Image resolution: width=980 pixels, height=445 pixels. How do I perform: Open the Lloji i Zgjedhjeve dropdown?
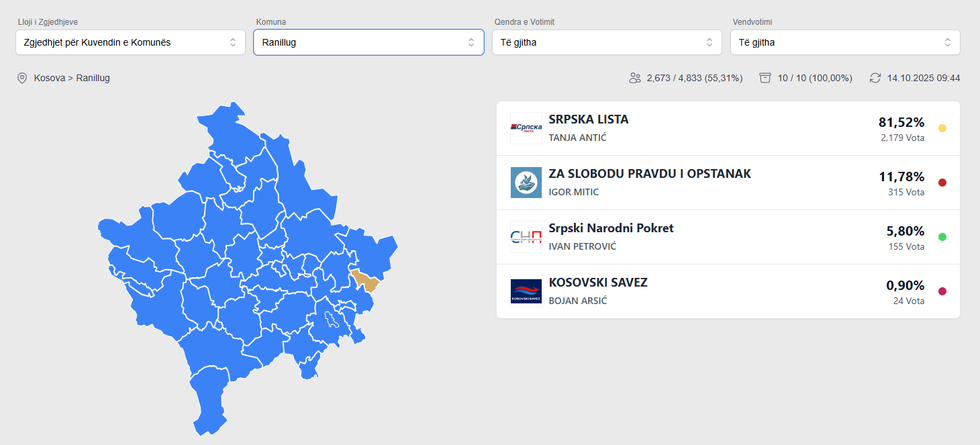(130, 42)
